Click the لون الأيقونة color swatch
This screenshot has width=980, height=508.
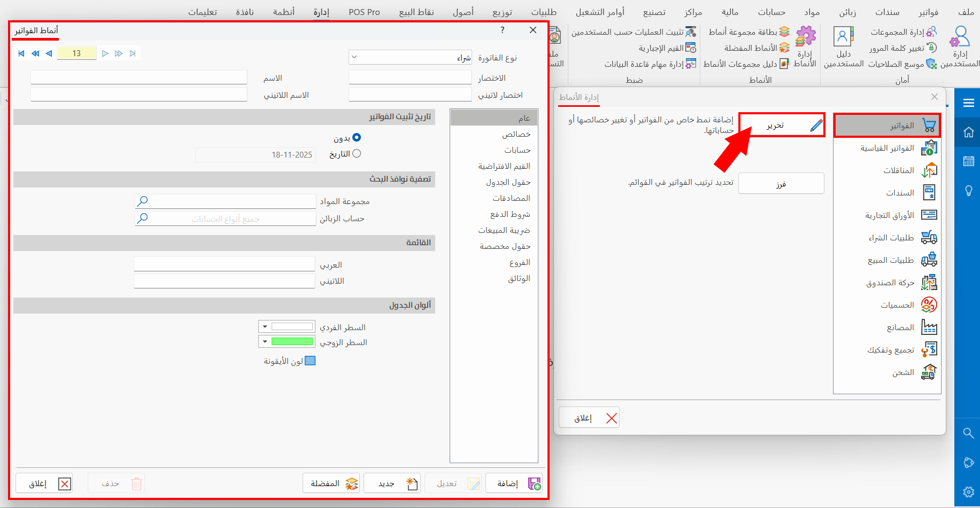point(311,361)
